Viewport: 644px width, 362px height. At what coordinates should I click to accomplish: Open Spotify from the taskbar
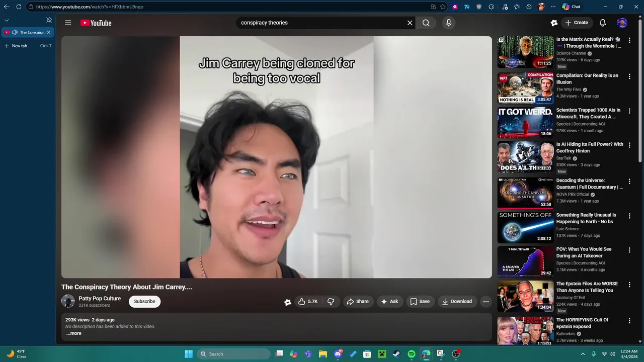click(411, 354)
